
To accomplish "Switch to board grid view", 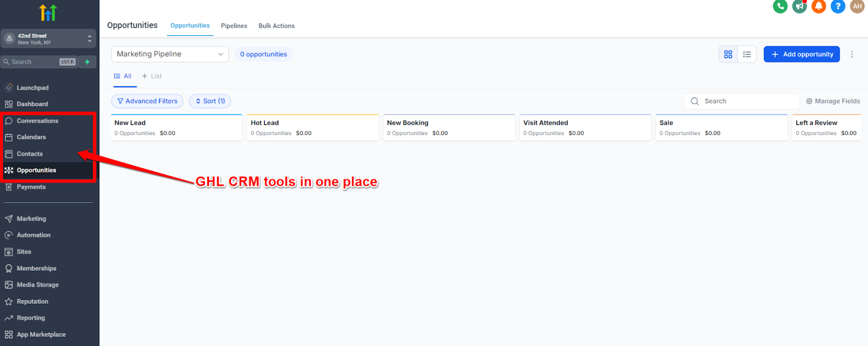I will pyautogui.click(x=728, y=54).
